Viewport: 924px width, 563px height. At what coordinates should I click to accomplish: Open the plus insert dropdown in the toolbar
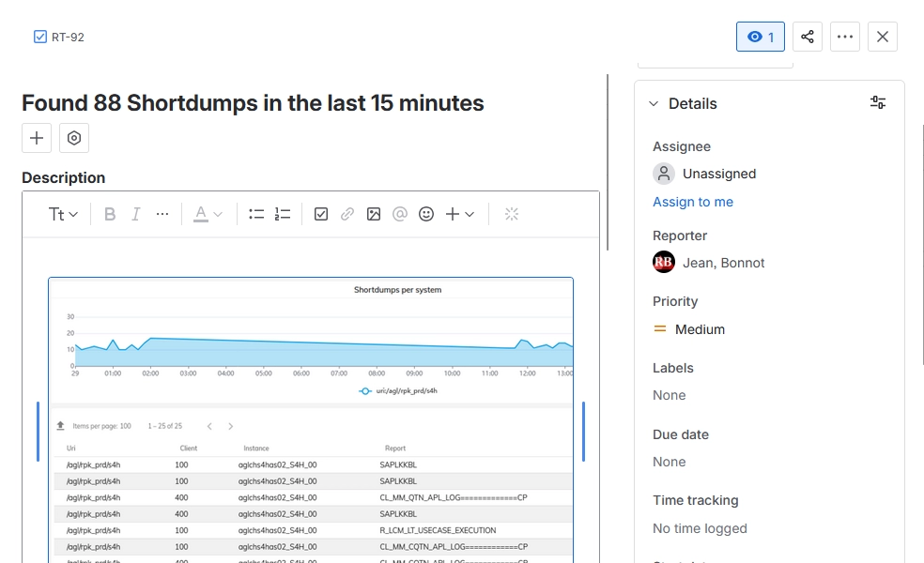coord(457,214)
